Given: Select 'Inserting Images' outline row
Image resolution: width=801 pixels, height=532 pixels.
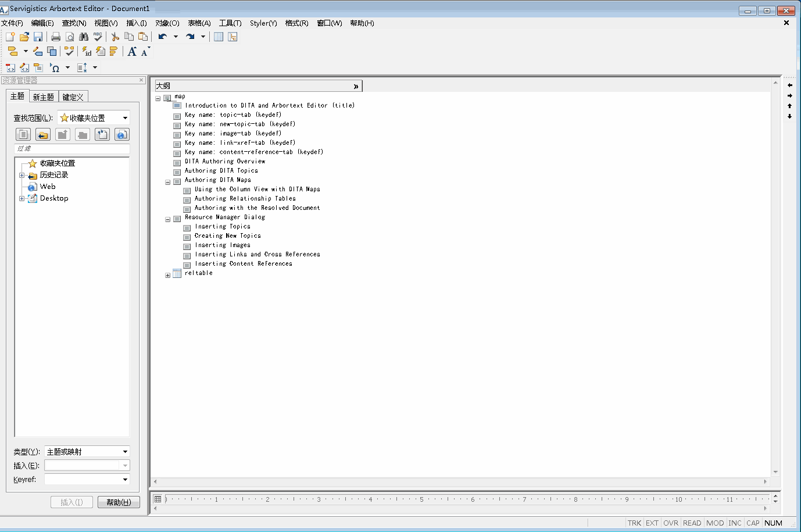Looking at the screenshot, I should point(223,245).
